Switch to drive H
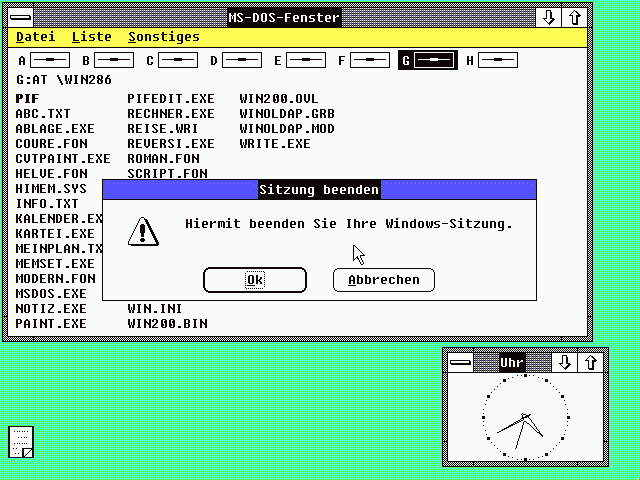The height and width of the screenshot is (480, 640). (497, 61)
